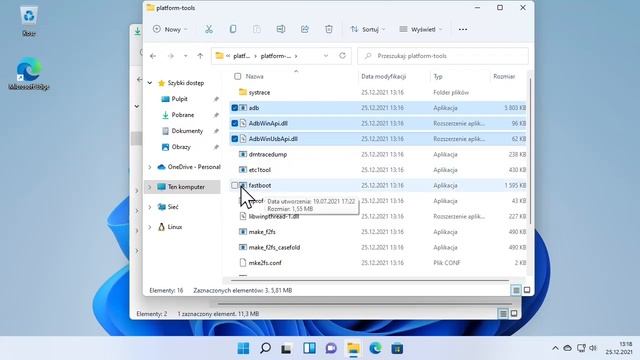Screen dimensions: 640x360
Task: Click the volume speaker tray icon
Action: click(593, 348)
